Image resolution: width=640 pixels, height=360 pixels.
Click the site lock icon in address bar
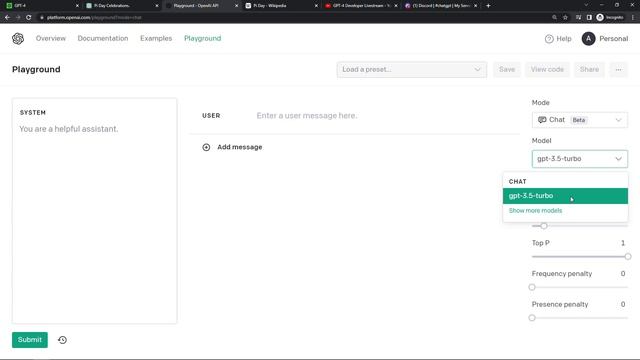(x=41, y=18)
